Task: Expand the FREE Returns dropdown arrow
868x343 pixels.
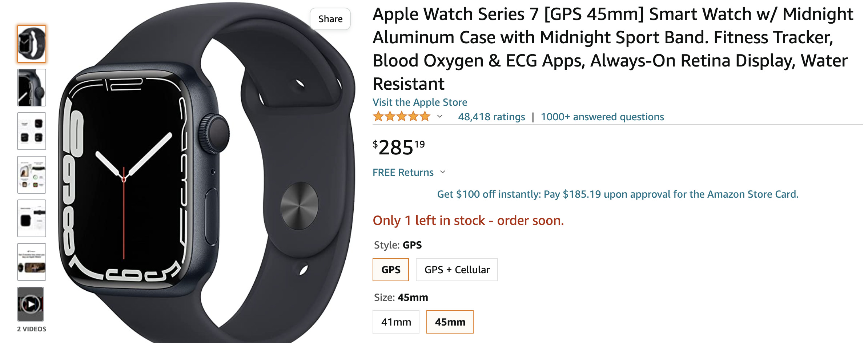Action: click(x=443, y=172)
